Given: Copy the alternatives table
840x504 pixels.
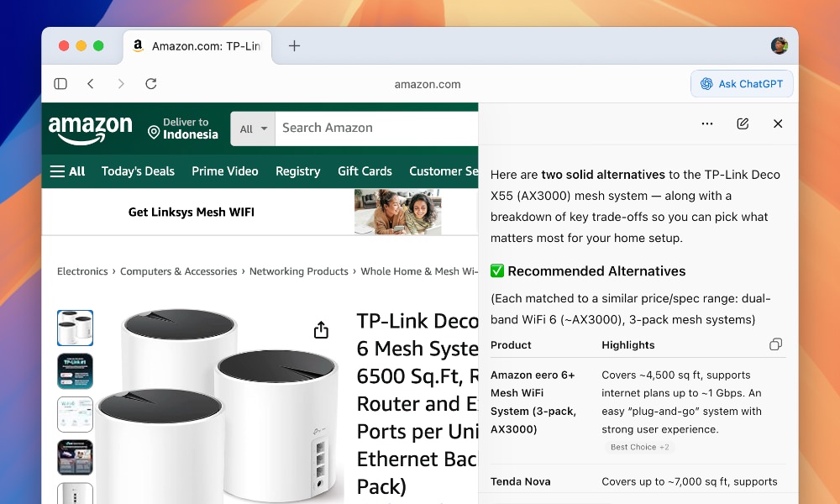Looking at the screenshot, I should click(775, 344).
